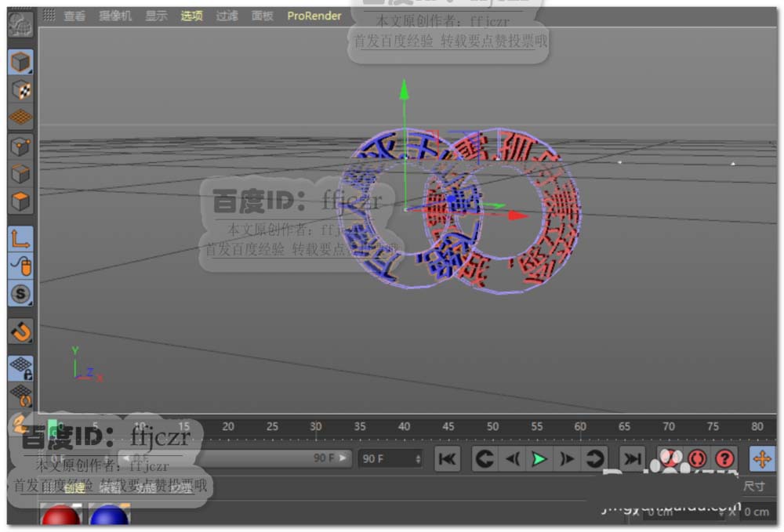Click frame 30 on the timeline ruler
Image resolution: width=784 pixels, height=532 pixels.
[x=315, y=426]
